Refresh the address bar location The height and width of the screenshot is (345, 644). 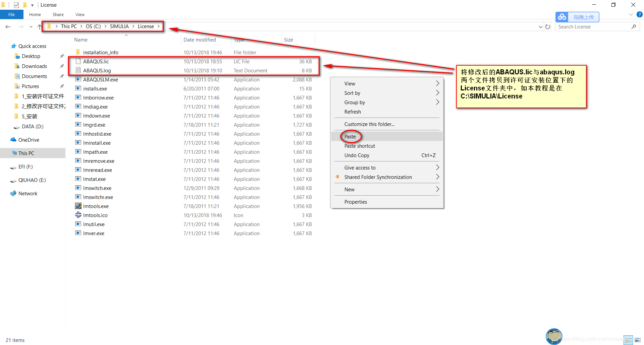tap(548, 27)
